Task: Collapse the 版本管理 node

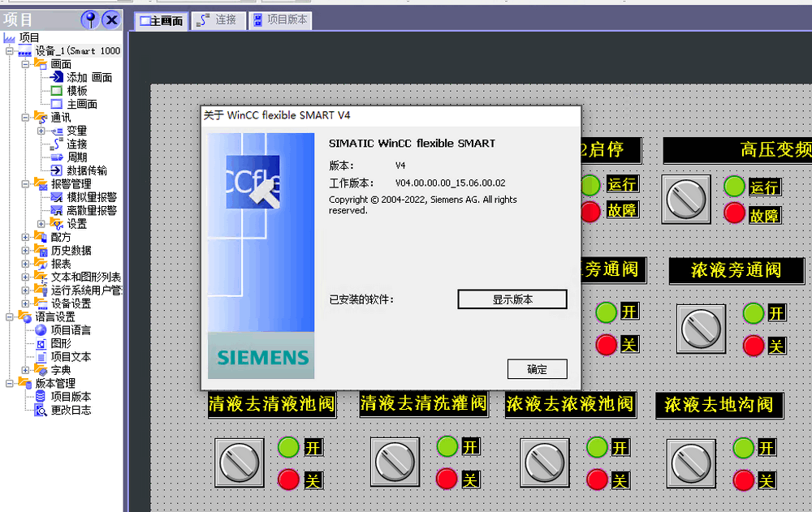Action: coord(9,383)
